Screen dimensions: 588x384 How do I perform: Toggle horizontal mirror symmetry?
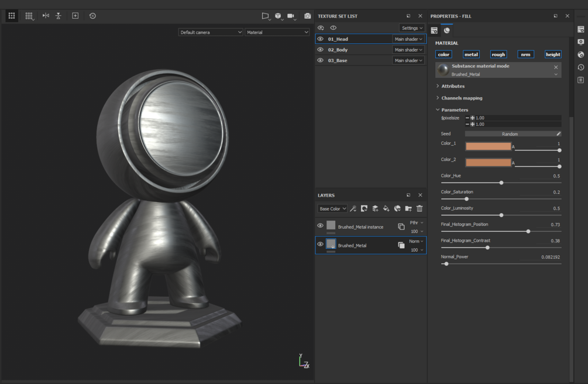(46, 16)
